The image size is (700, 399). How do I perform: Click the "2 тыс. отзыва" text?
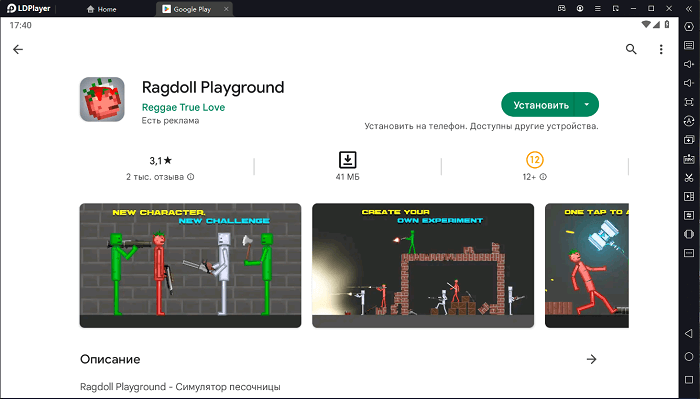click(155, 177)
